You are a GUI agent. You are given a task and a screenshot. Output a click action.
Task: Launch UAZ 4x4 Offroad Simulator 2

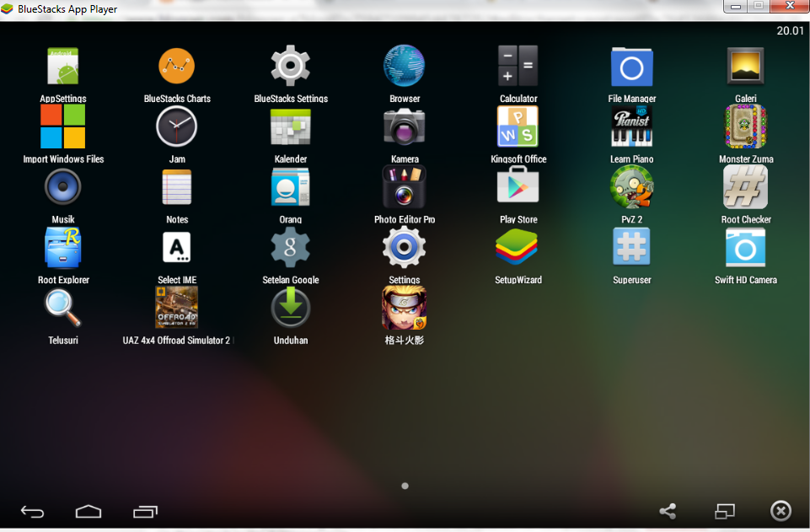(177, 308)
